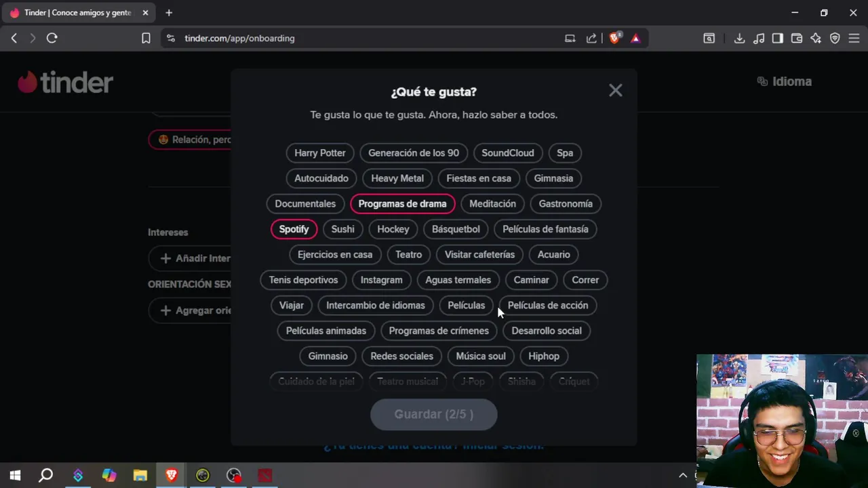Image resolution: width=868 pixels, height=488 pixels.
Task: Open Leo AI assistant icon
Action: click(x=816, y=39)
